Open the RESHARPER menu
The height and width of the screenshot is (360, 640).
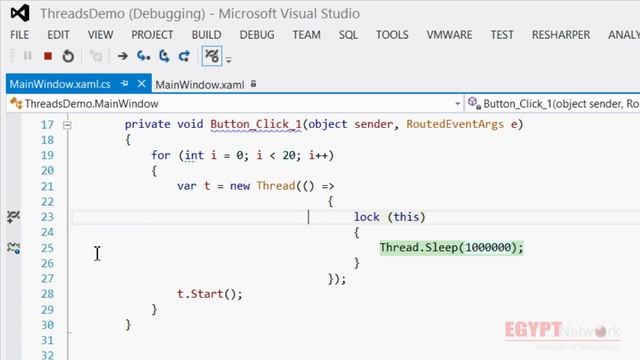(561, 35)
